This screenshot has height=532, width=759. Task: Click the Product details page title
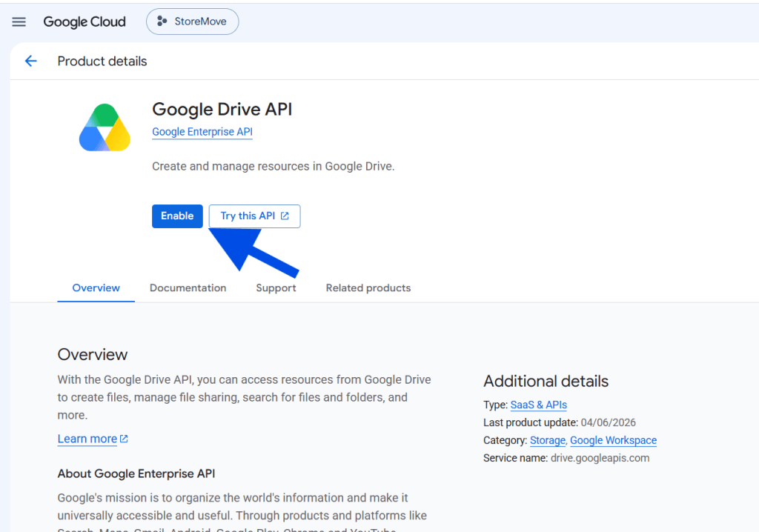(102, 61)
